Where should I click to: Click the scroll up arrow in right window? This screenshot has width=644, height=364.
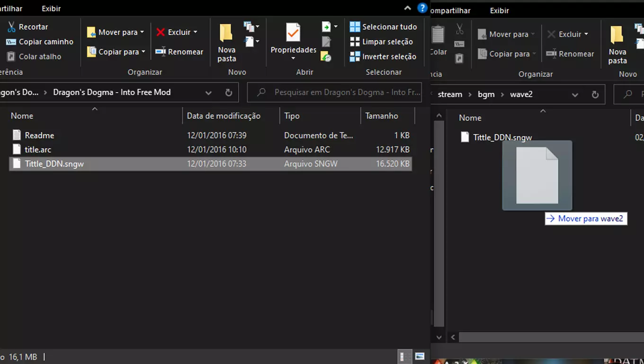tap(438, 116)
